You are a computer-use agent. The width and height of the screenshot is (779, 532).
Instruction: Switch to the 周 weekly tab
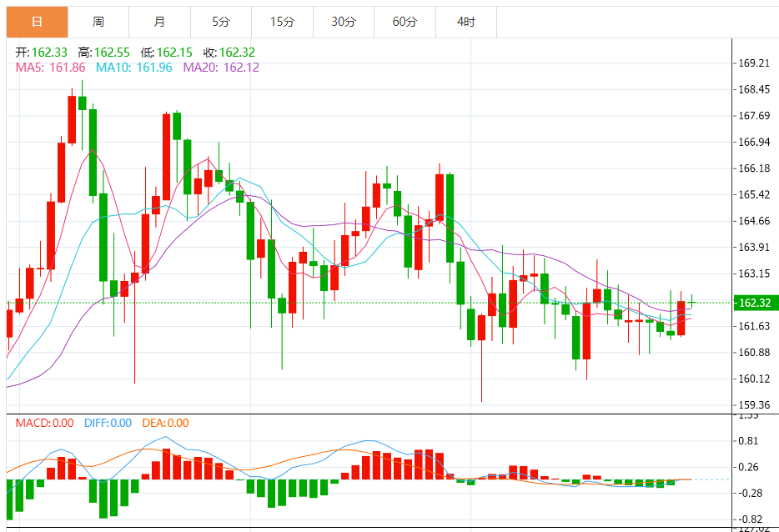[x=98, y=22]
